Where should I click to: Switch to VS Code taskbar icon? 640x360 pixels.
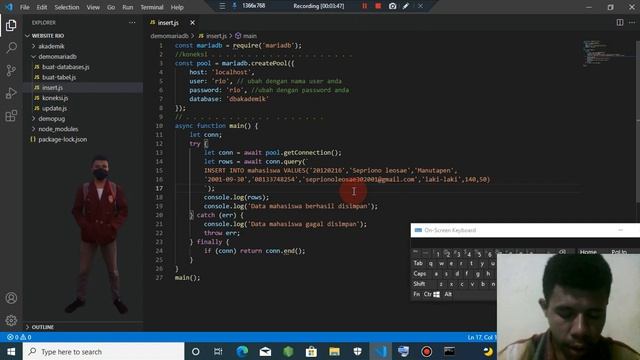click(x=381, y=351)
